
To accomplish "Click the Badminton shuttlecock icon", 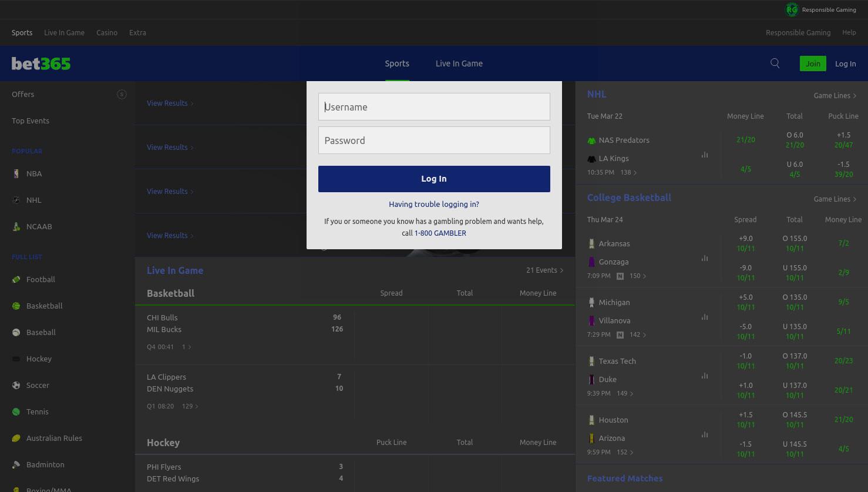I will click(16, 464).
